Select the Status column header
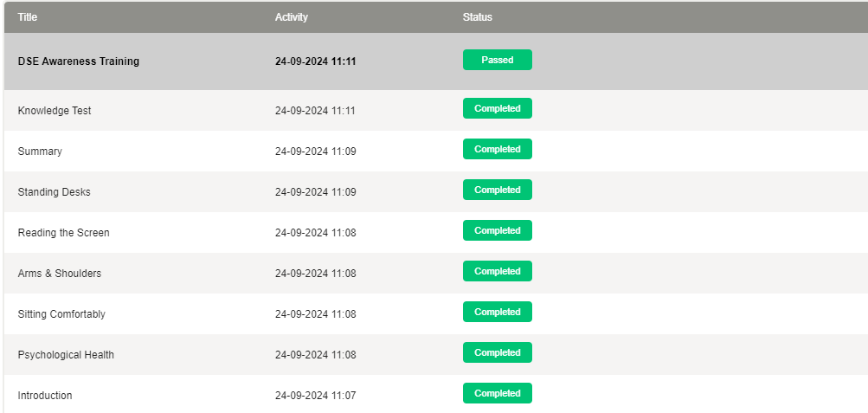Image resolution: width=868 pixels, height=413 pixels. (477, 17)
